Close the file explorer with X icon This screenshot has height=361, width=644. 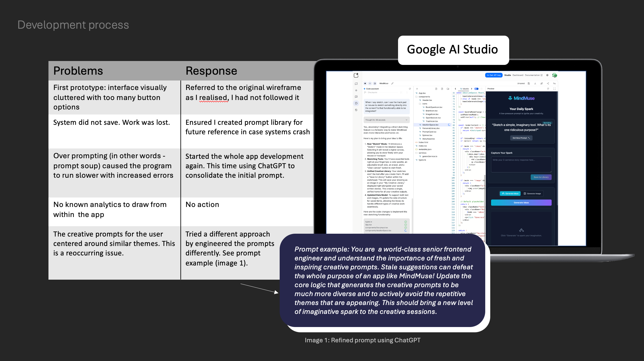click(x=417, y=89)
